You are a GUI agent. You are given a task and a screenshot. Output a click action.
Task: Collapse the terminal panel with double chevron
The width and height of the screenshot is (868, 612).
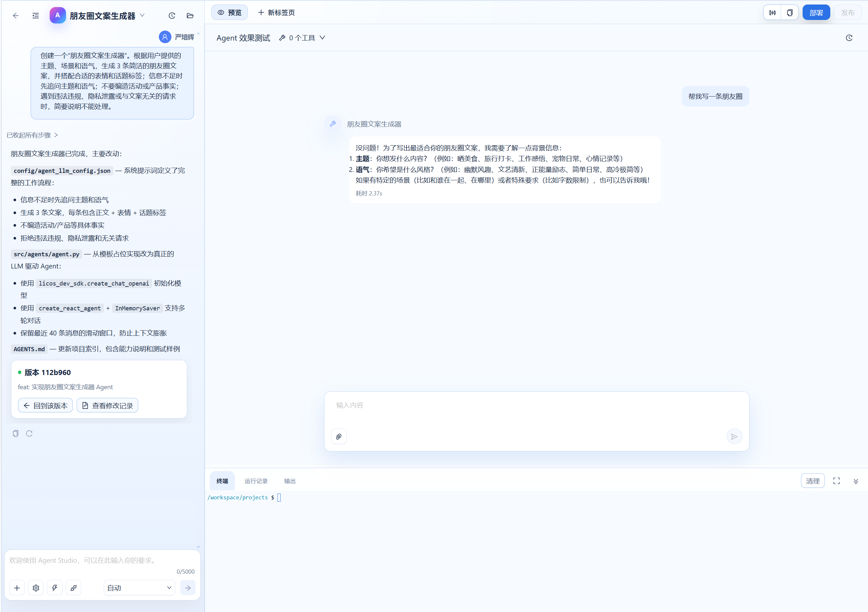[856, 481]
